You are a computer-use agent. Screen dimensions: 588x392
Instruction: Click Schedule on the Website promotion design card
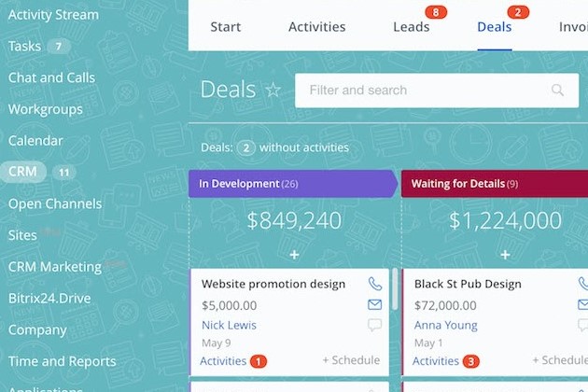point(351,360)
